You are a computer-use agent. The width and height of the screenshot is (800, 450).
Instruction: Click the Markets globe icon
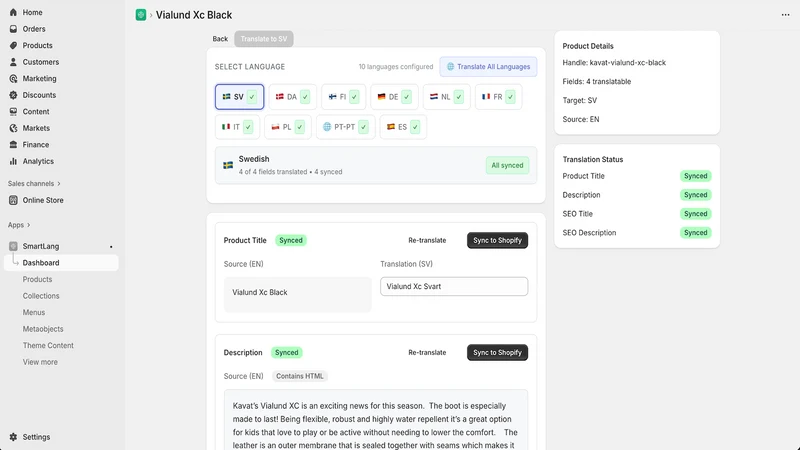pos(13,128)
